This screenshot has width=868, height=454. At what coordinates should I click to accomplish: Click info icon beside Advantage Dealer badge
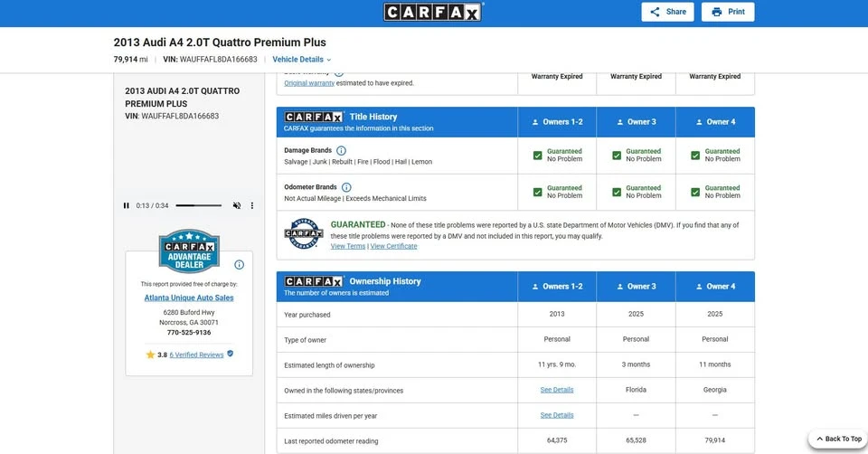coord(239,265)
